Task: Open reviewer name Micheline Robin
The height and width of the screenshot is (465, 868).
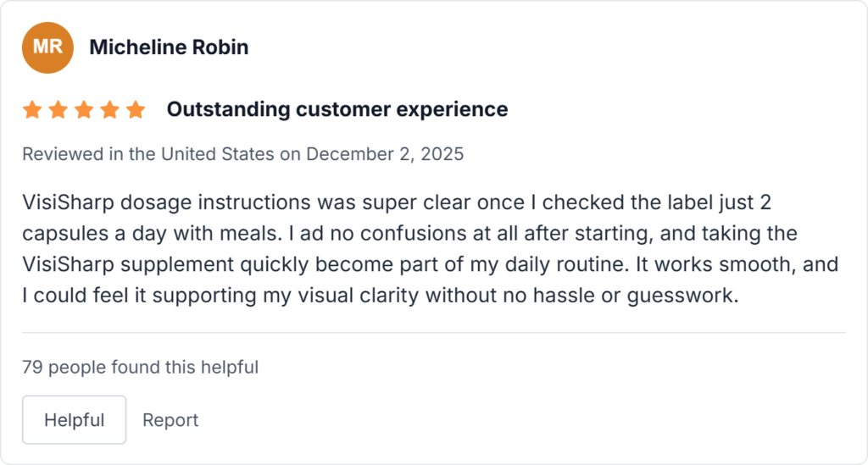Action: tap(169, 47)
